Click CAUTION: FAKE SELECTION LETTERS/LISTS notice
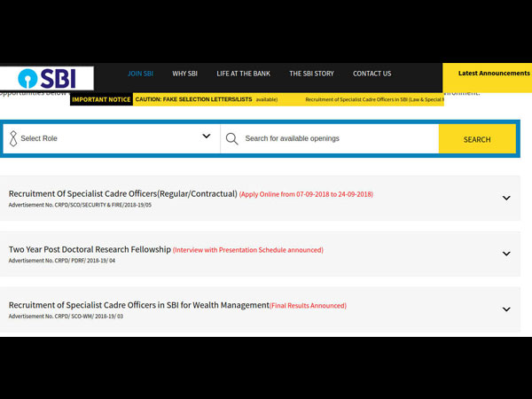The width and height of the screenshot is (532, 399). point(193,99)
